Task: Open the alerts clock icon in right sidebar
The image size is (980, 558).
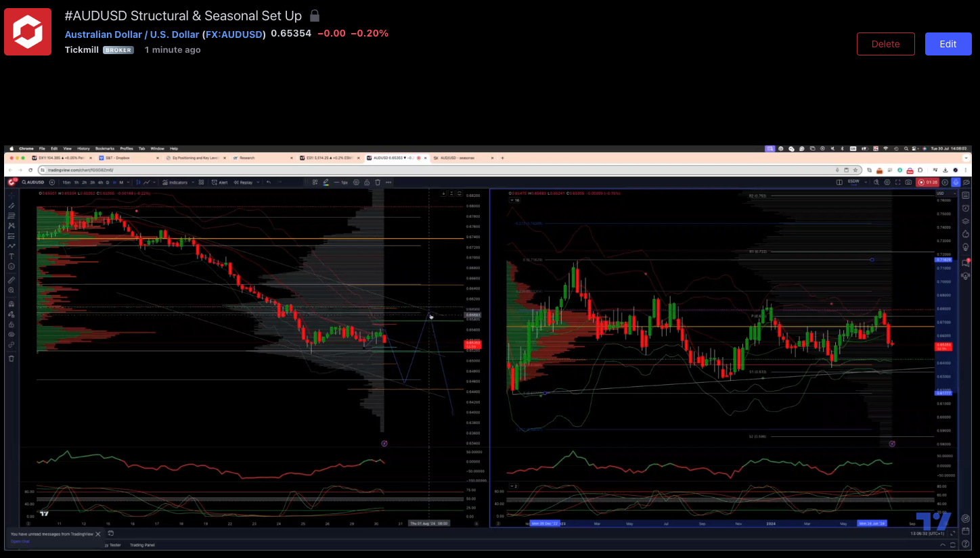Action: click(966, 208)
